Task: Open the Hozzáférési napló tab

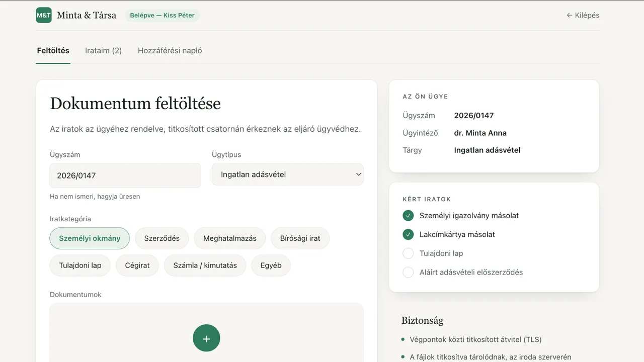Action: 170,50
